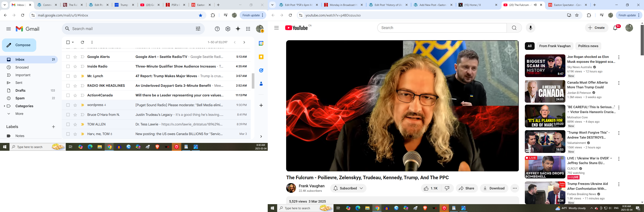Screen dimensions: 644x212
Task: Expand the Subscribed notification dropdown
Action: click(361, 188)
